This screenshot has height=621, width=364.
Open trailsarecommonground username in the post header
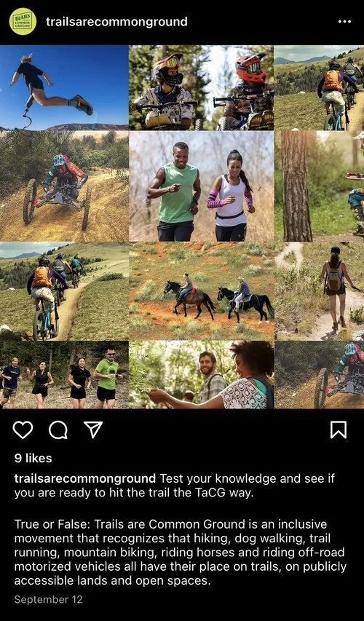point(116,21)
